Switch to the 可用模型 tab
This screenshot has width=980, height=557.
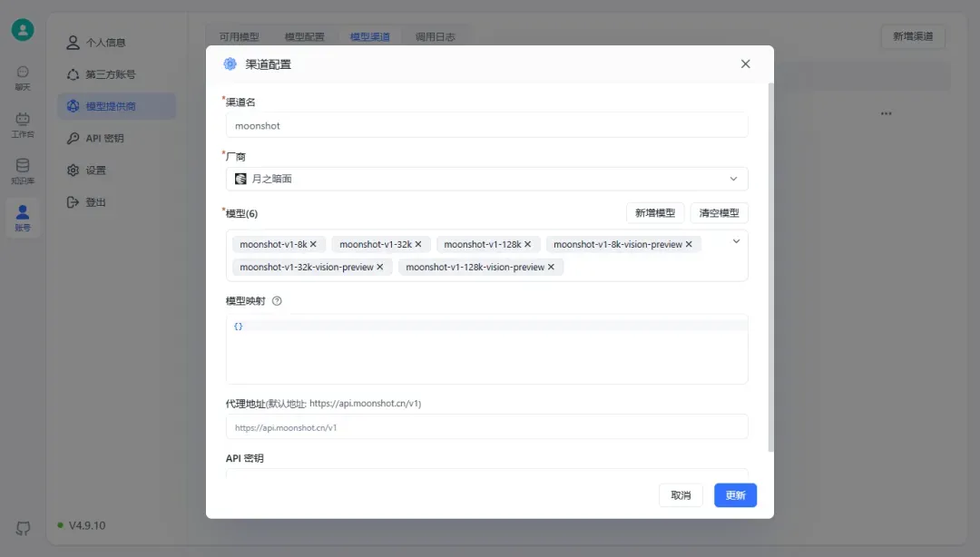coord(239,37)
